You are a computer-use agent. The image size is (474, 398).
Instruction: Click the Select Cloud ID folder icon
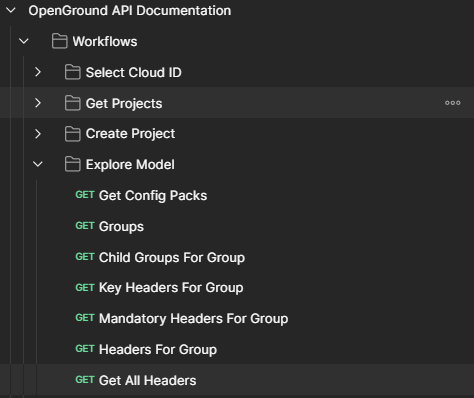tap(72, 72)
